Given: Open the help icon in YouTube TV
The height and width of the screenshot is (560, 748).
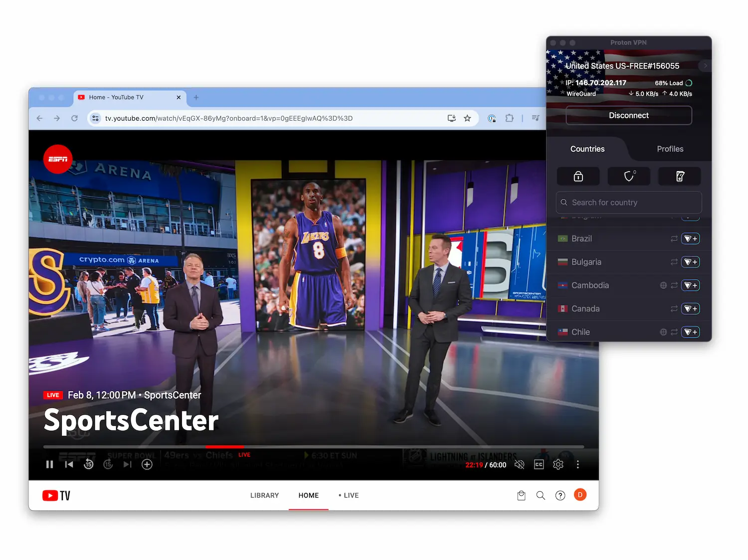Looking at the screenshot, I should (560, 495).
